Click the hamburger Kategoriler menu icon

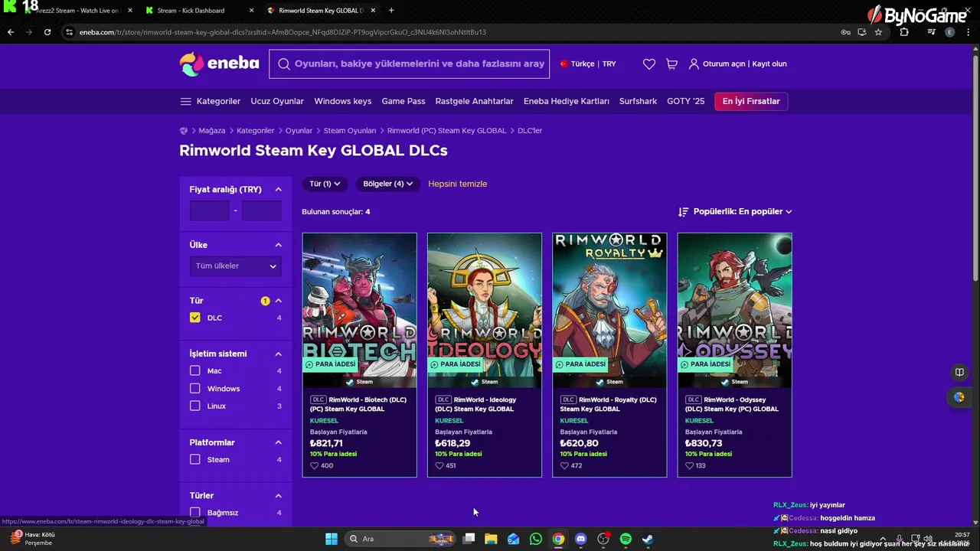point(185,101)
